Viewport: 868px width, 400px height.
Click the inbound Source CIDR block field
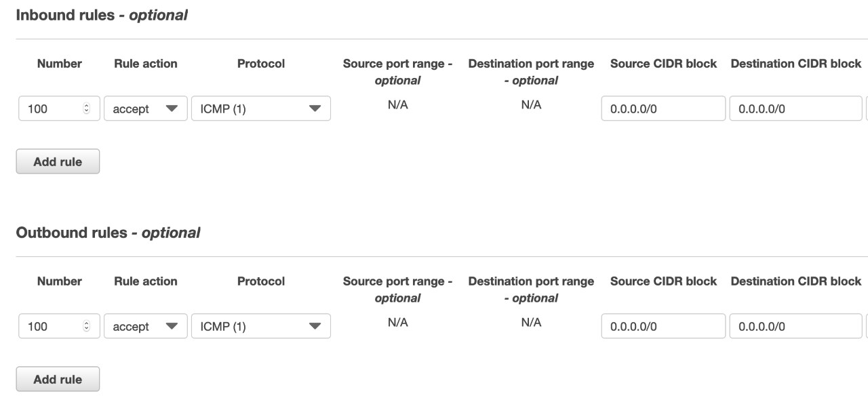pos(663,108)
